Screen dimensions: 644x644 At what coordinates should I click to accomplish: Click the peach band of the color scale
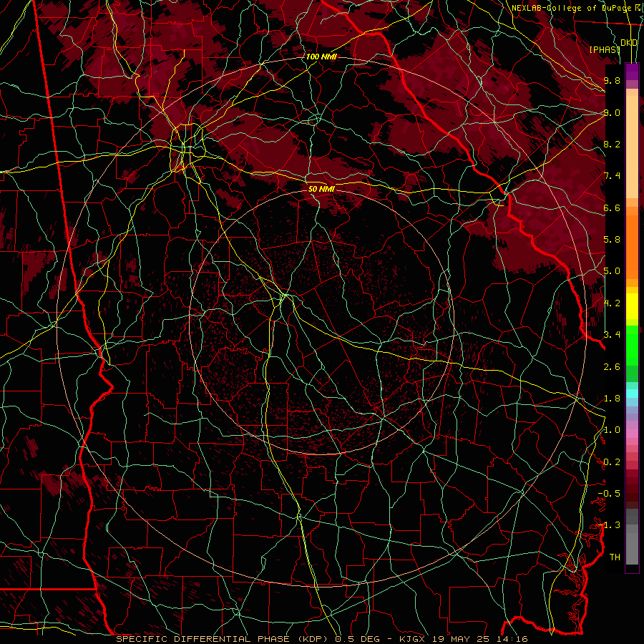coord(632,147)
